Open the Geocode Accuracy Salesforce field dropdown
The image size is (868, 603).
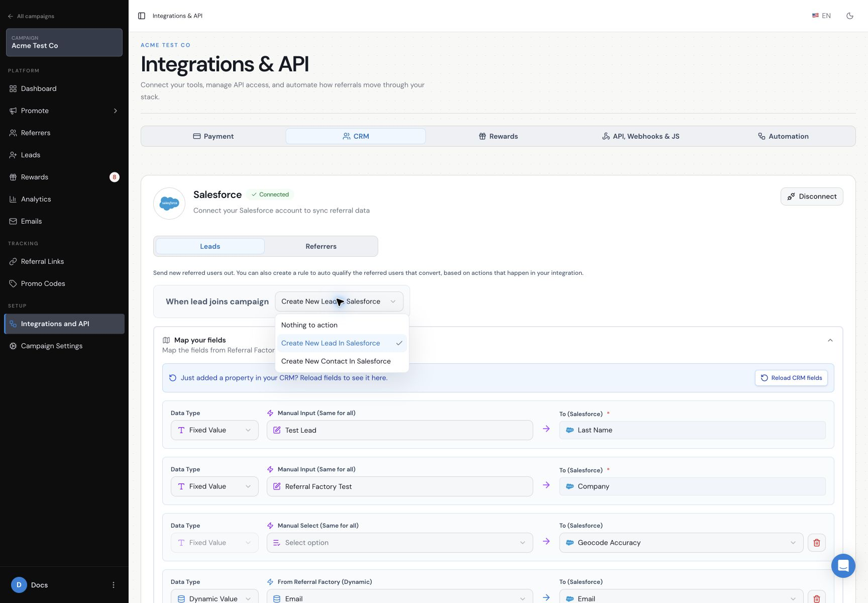(x=681, y=543)
